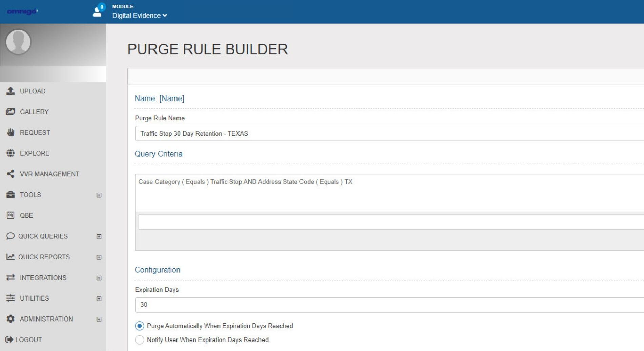Expand the Tools menu section
Viewport: 644px width, 351px height.
pos(99,195)
